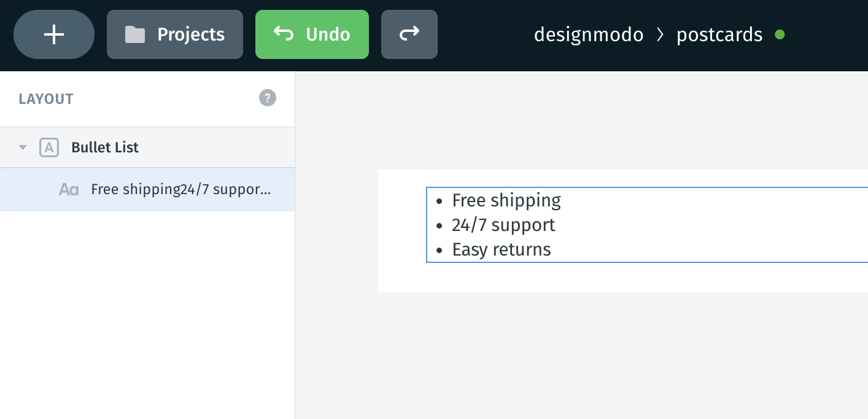The height and width of the screenshot is (419, 868).
Task: Click the green status dot
Action: [780, 34]
